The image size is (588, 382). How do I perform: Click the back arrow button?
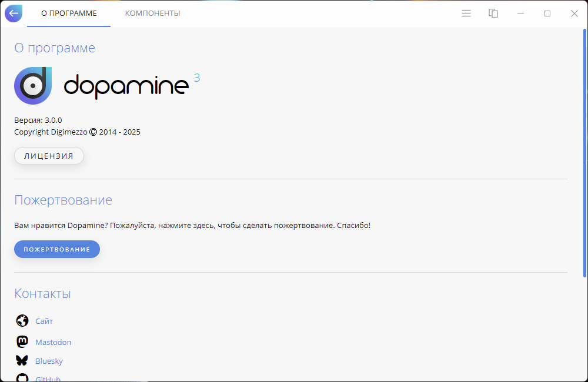[x=14, y=14]
